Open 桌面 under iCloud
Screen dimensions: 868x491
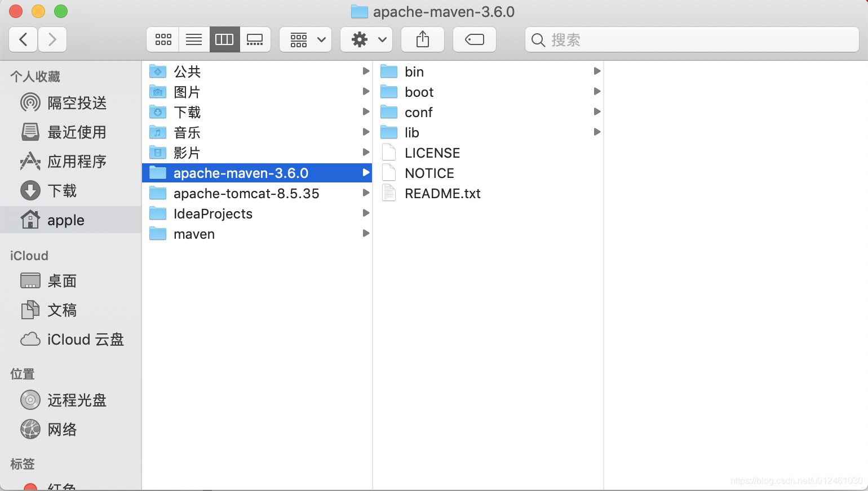[x=70, y=281]
